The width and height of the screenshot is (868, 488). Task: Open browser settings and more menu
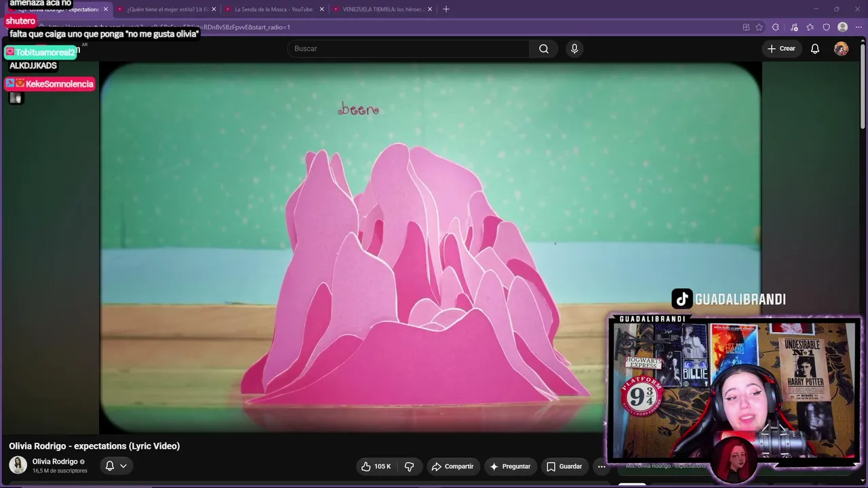(859, 27)
